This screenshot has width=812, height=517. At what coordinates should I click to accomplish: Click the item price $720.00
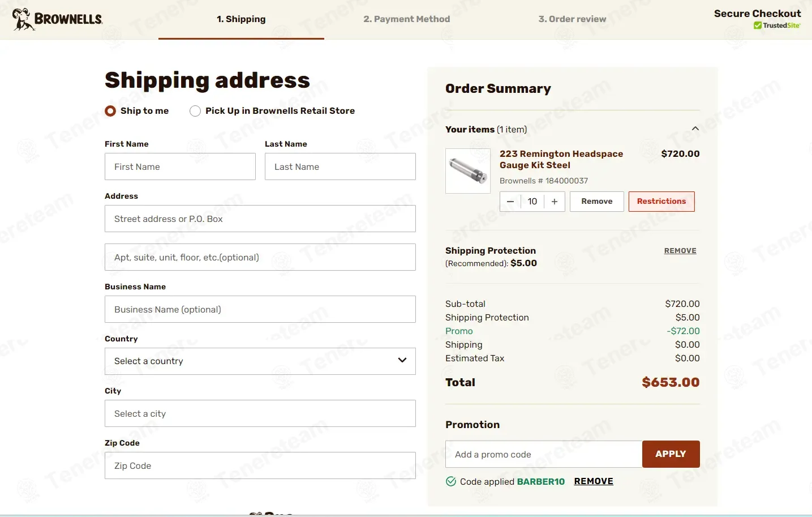click(680, 154)
